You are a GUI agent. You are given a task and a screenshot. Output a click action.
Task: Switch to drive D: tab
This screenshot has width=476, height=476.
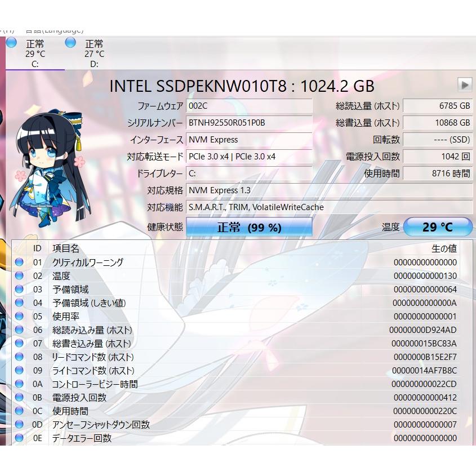coord(96,54)
